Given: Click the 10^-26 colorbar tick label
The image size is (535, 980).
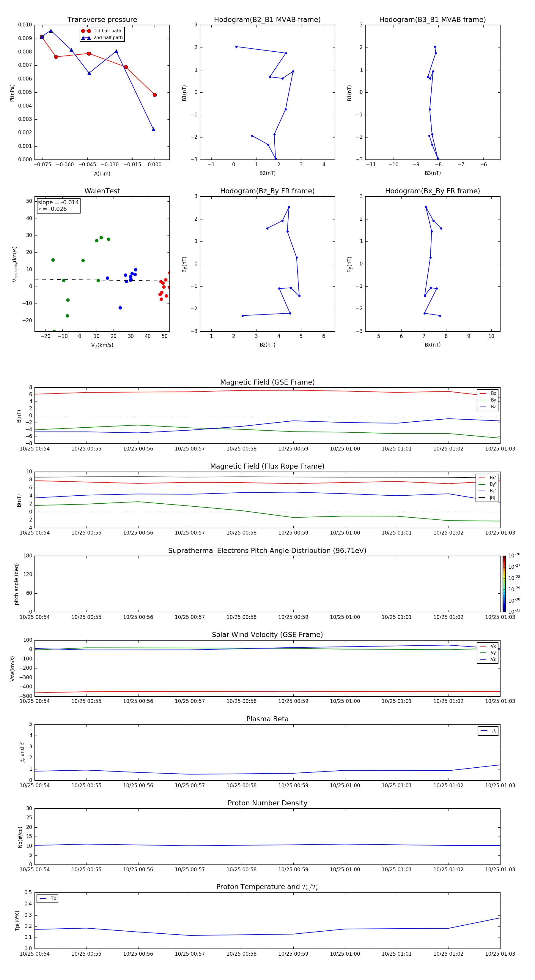Looking at the screenshot, I should pyautogui.click(x=514, y=555).
